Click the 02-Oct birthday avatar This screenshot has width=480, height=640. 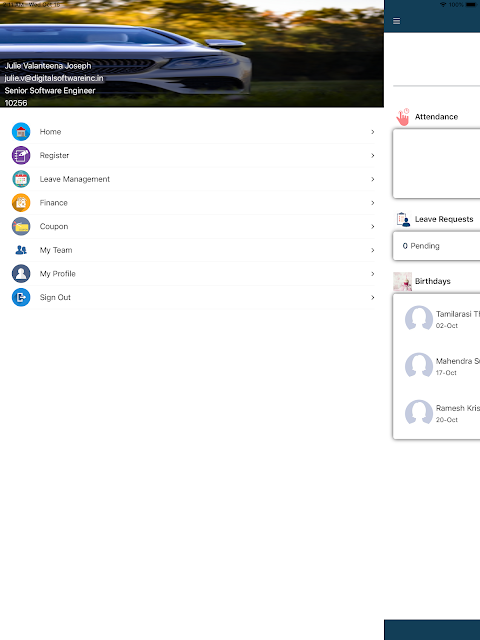419,318
